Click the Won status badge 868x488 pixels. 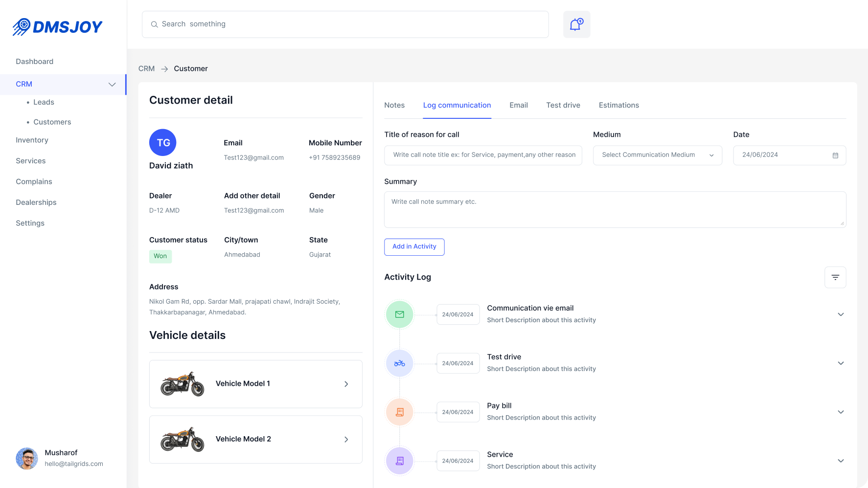[160, 256]
